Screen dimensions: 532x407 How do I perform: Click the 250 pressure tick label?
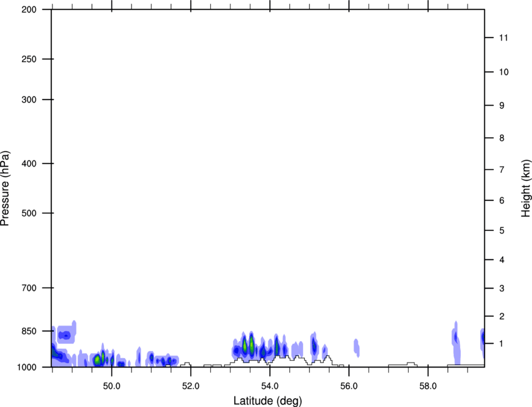tap(29, 59)
